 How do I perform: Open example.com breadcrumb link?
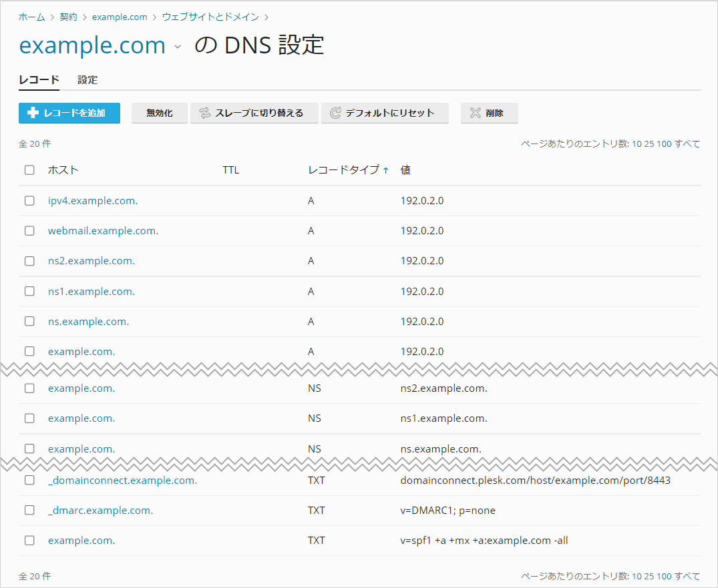click(120, 17)
